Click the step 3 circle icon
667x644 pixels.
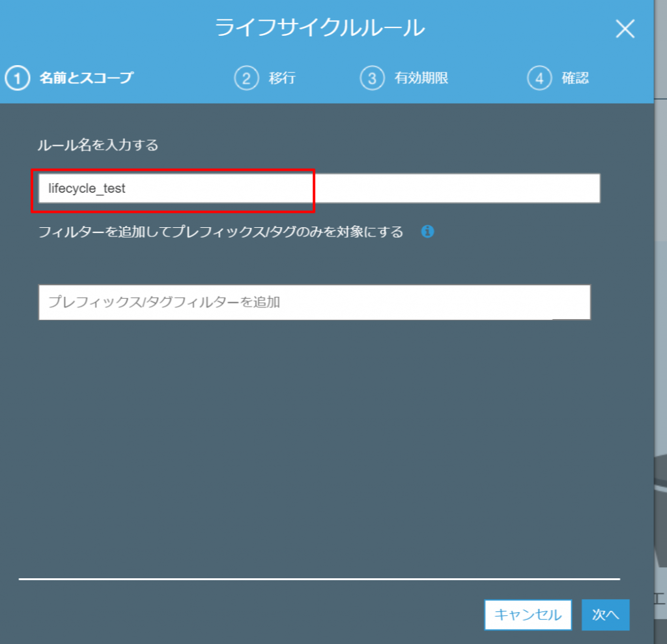(372, 78)
